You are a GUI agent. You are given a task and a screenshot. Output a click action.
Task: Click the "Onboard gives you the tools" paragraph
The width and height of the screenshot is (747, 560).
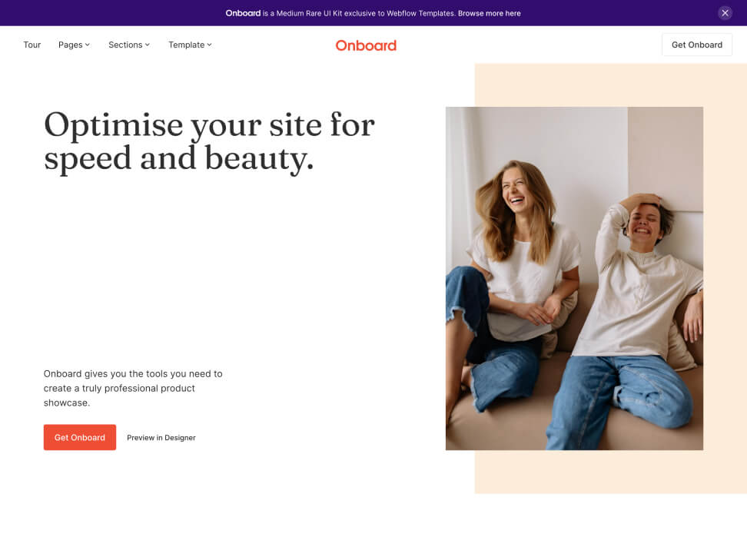click(x=133, y=388)
